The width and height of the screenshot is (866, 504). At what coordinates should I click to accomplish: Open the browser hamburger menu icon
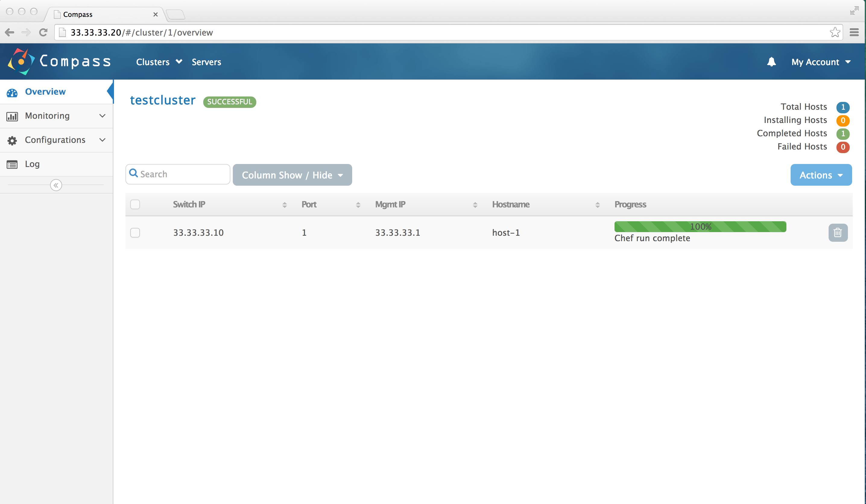click(854, 32)
